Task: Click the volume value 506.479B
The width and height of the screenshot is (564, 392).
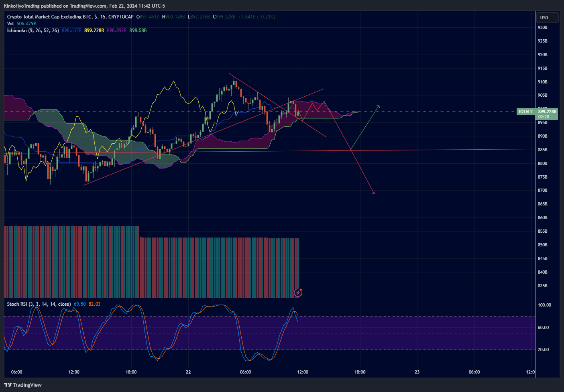Action: (x=26, y=24)
